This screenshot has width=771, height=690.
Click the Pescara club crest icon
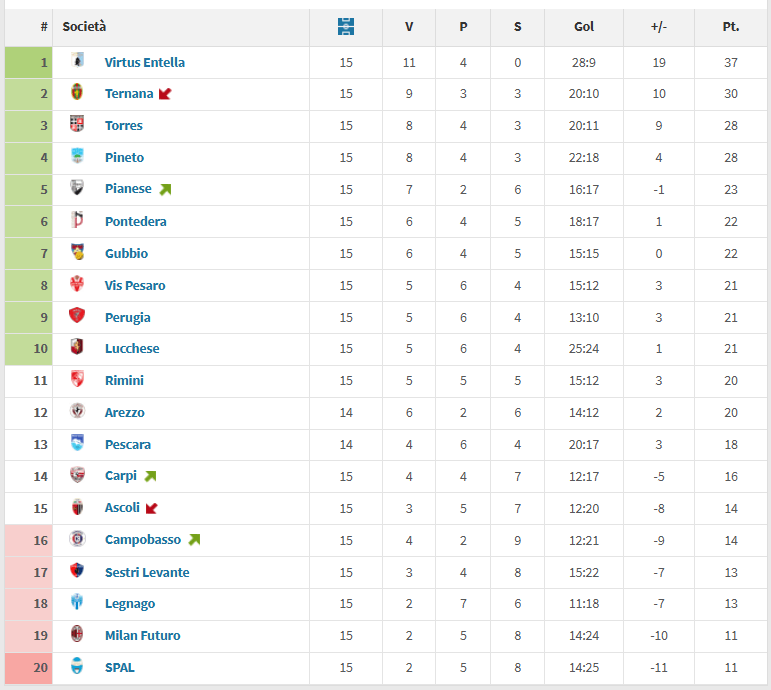point(77,443)
